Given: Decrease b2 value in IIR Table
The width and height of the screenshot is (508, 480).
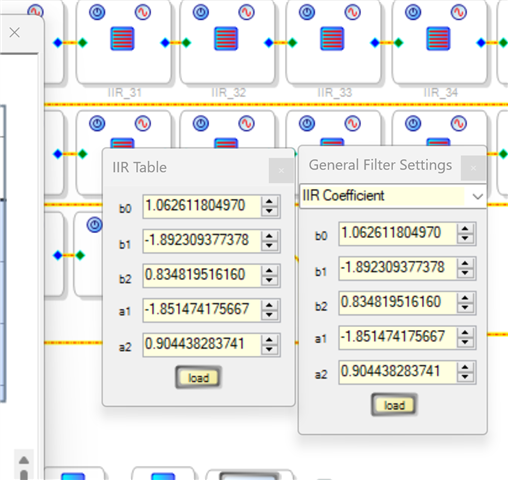Looking at the screenshot, I should (x=269, y=280).
